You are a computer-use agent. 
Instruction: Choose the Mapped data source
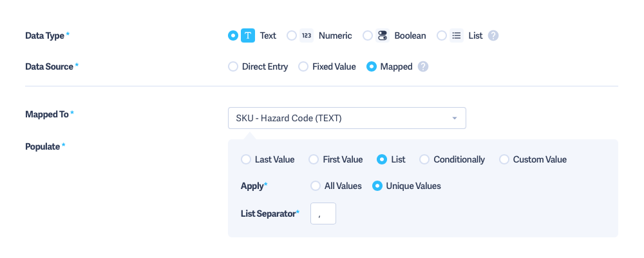372,66
